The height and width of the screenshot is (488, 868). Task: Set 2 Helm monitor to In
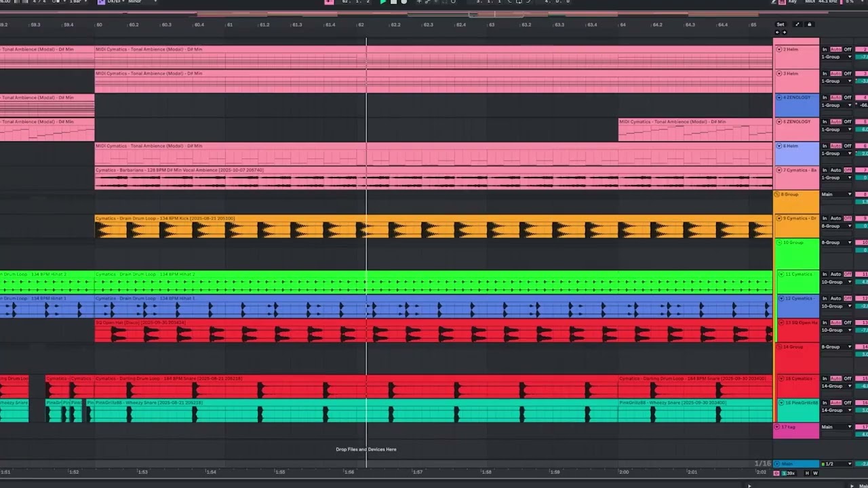825,49
